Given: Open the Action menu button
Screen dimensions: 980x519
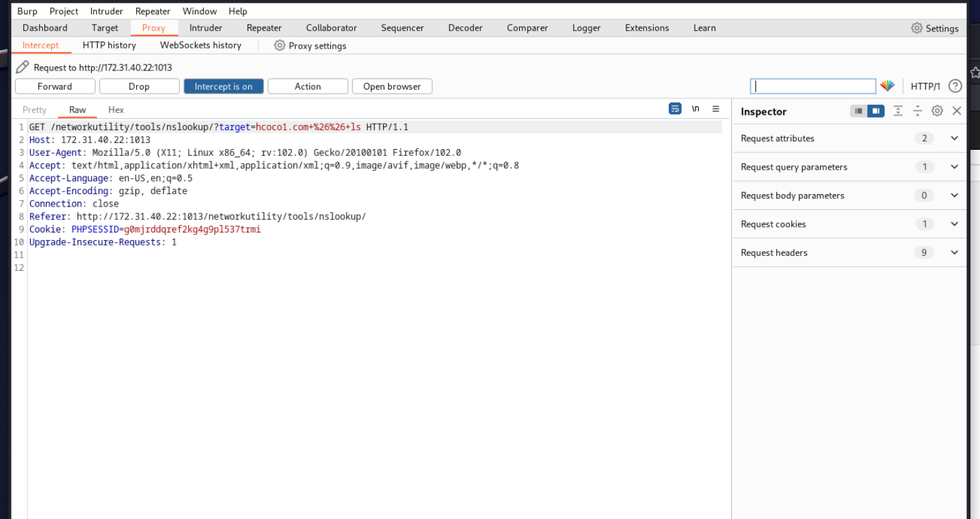Looking at the screenshot, I should pos(308,87).
